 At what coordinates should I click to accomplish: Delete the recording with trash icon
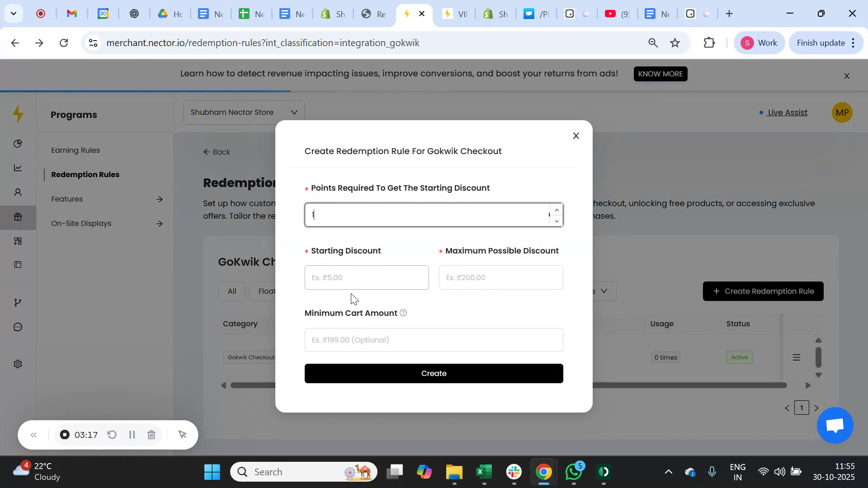(151, 435)
